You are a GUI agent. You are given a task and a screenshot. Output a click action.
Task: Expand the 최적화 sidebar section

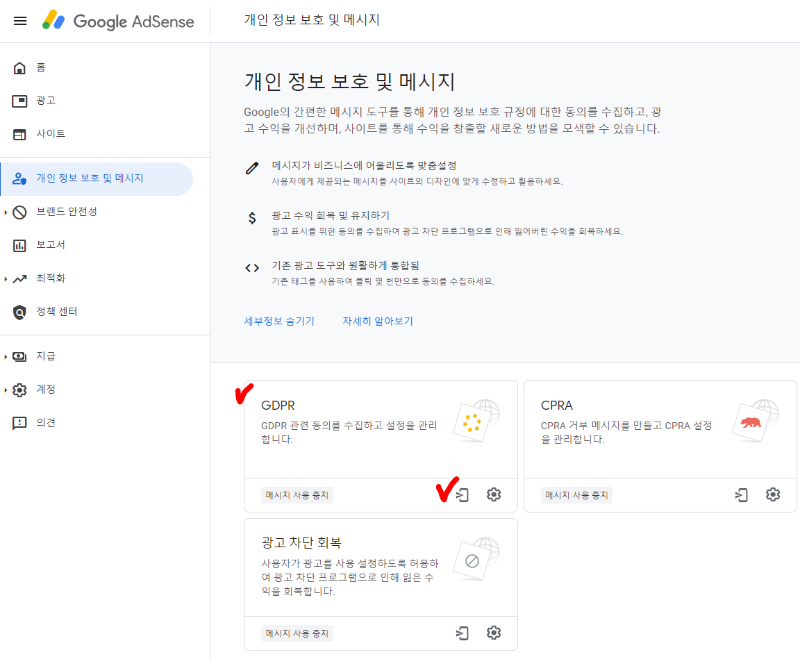(x=60, y=278)
